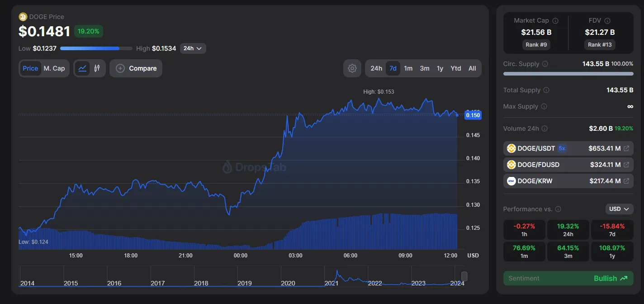Click the 2014 label on history navigator
This screenshot has width=644, height=304.
[27, 283]
